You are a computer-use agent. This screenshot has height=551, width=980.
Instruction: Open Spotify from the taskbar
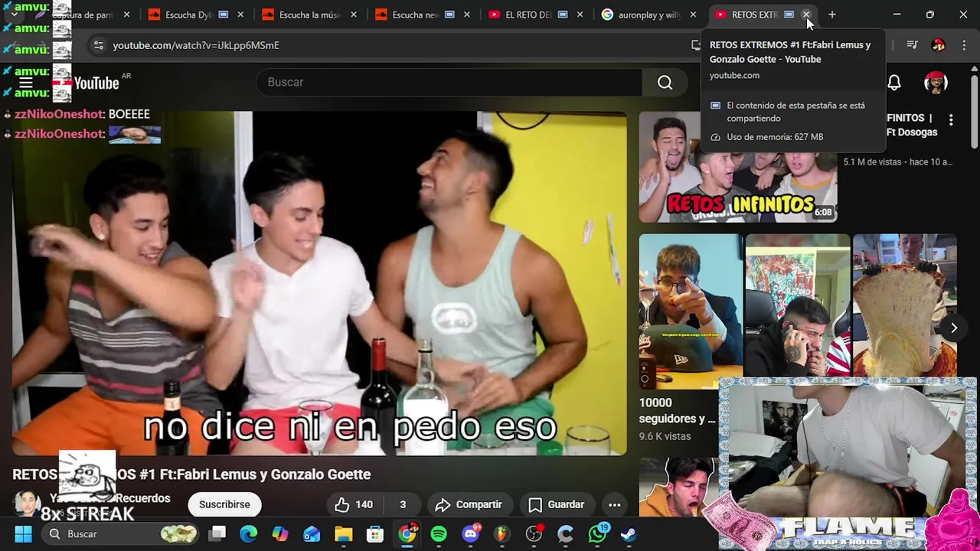coord(439,533)
